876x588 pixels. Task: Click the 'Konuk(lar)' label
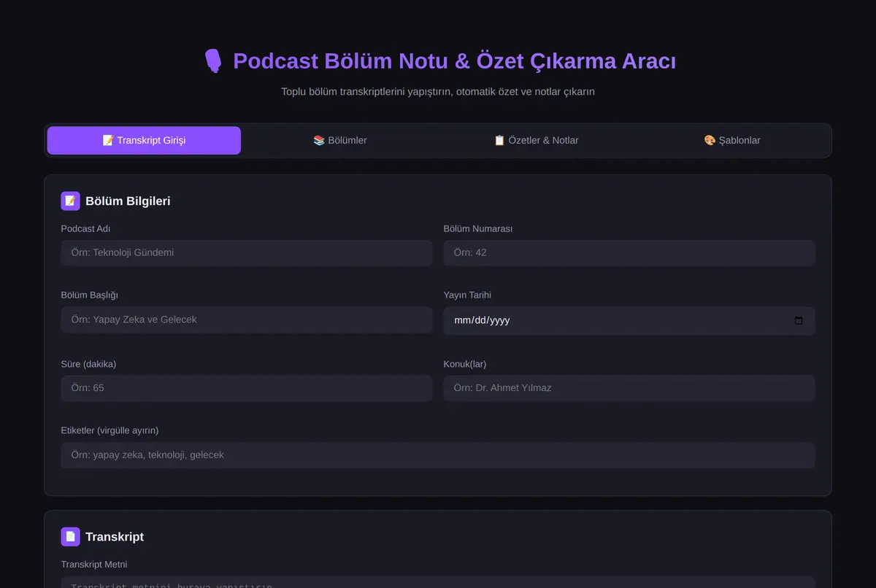click(x=464, y=364)
